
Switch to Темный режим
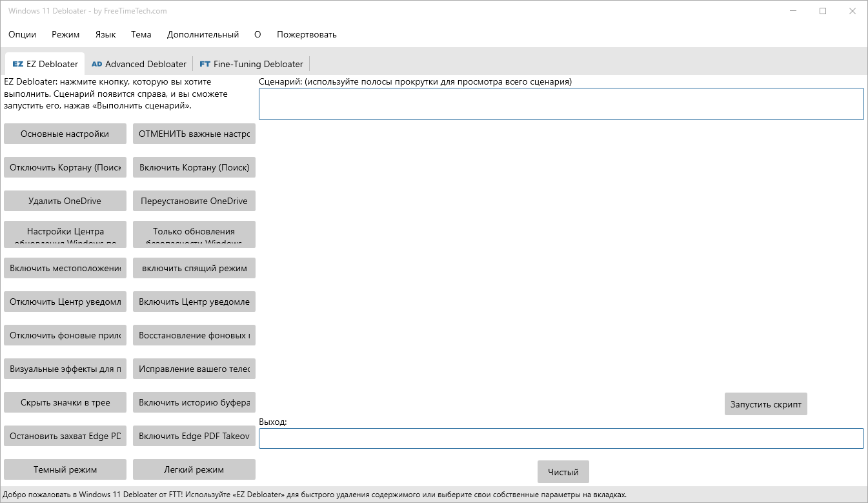click(x=65, y=469)
